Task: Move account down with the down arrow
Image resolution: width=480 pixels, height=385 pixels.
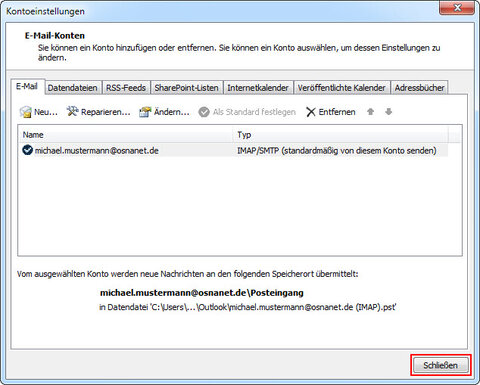Action: [x=388, y=112]
